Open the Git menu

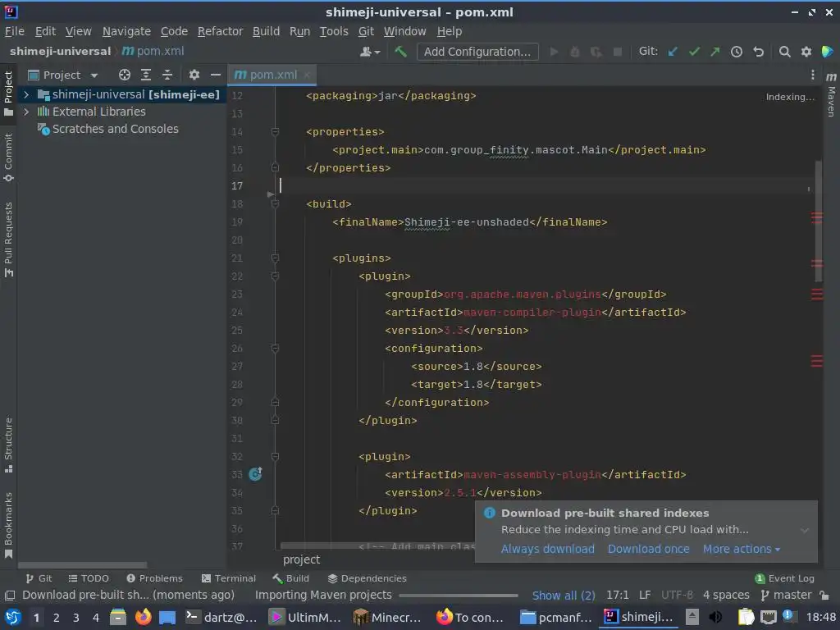(366, 32)
